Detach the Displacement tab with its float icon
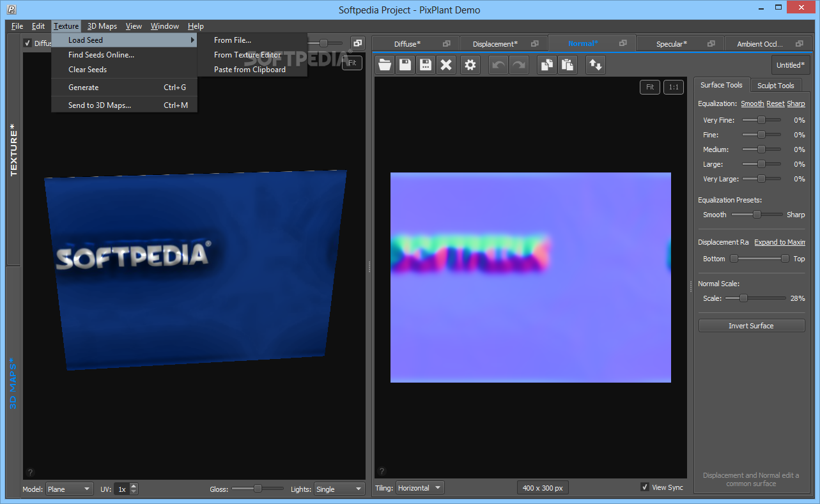The width and height of the screenshot is (820, 504). click(x=535, y=43)
